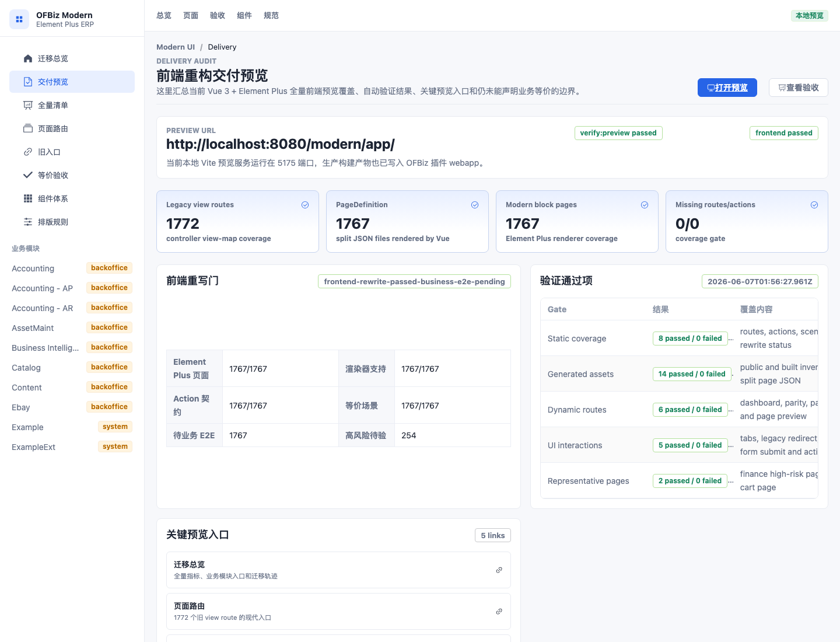Click the 2 passed / 0 failed result tag
Image resolution: width=840 pixels, height=642 pixels.
click(x=690, y=481)
